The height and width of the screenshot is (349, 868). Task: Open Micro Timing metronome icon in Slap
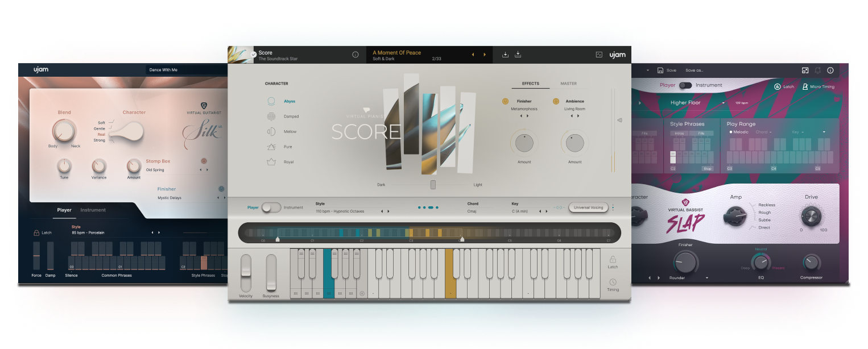tap(805, 86)
